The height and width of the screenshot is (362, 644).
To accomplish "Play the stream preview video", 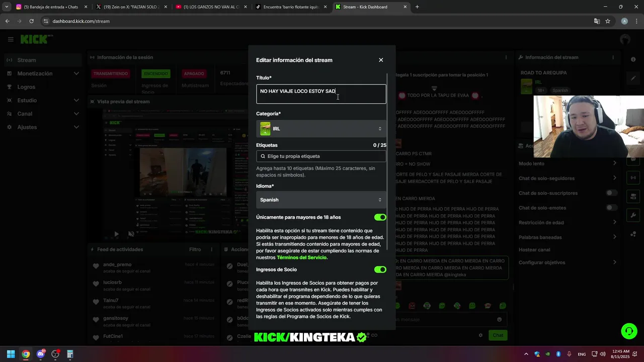I will (x=116, y=234).
